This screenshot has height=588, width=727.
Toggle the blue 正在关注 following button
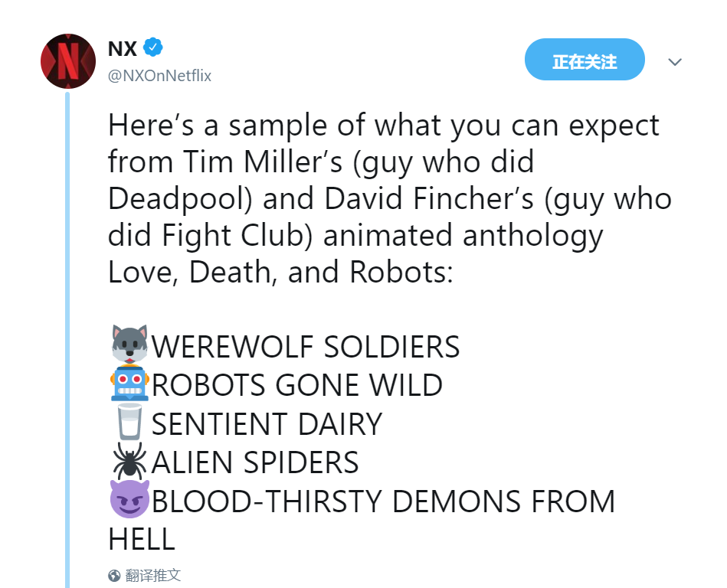pos(584,60)
